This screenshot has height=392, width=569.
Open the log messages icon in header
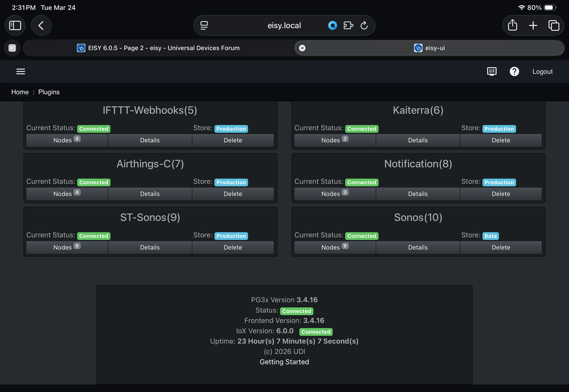[492, 72]
